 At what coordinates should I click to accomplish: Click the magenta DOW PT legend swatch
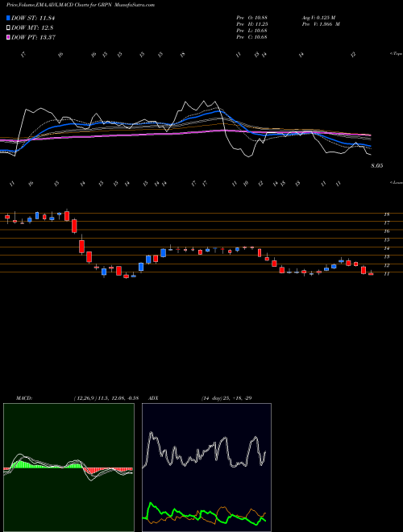(9, 37)
